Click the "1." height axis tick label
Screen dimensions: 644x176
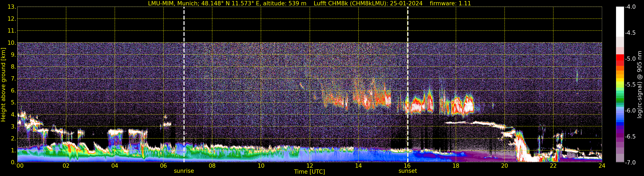13,150
